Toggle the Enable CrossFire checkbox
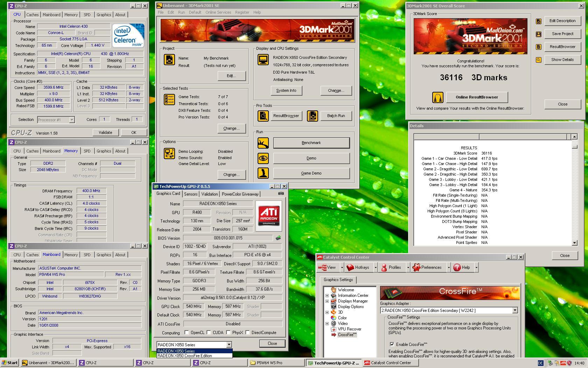The image size is (588, 368). (x=392, y=344)
